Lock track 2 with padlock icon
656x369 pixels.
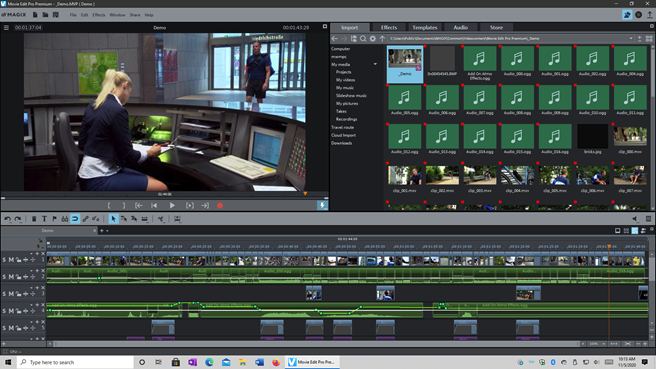(18, 277)
